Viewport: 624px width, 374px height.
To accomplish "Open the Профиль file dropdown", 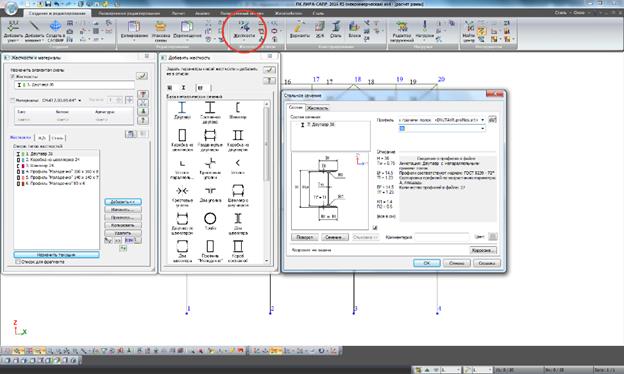I will 442,120.
